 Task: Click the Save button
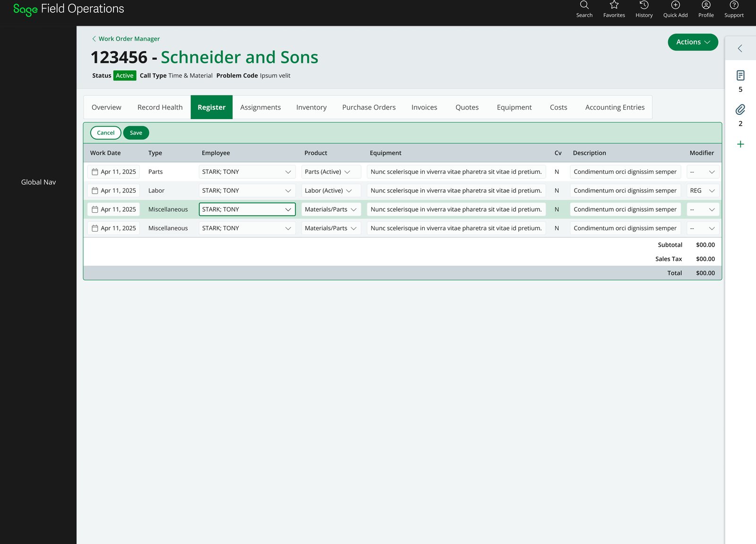(136, 133)
